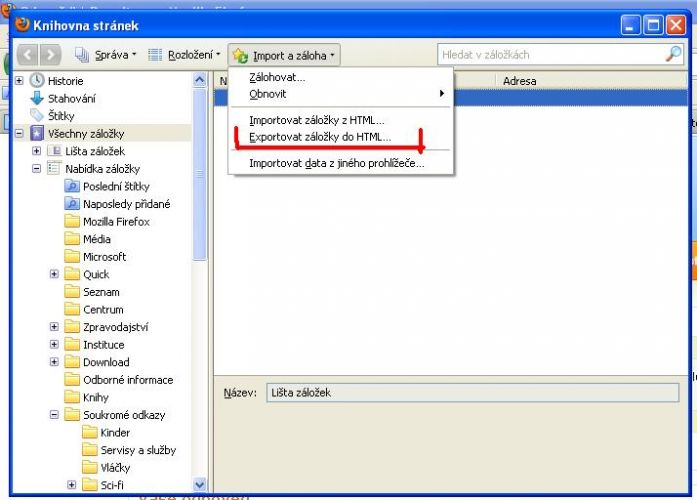Close the Knihovna stránek window
This screenshot has height=500, width=697.
coord(676,25)
